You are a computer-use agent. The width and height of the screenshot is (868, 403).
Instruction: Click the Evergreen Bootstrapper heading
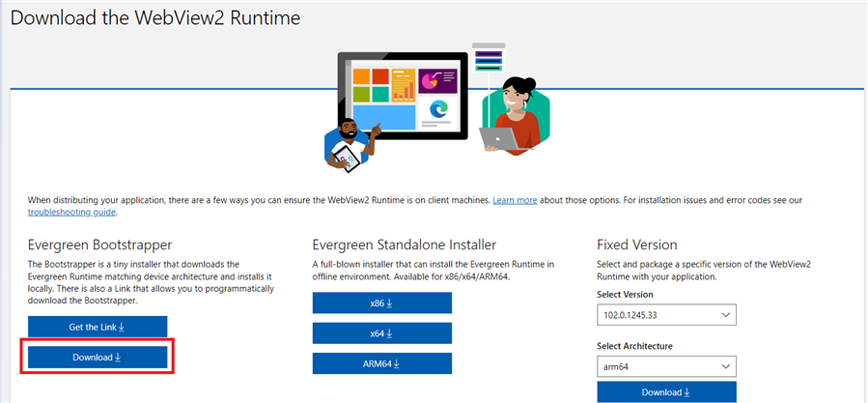pos(100,245)
